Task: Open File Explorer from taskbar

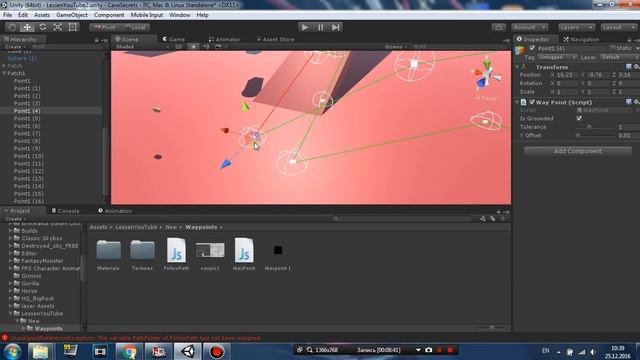Action: pyautogui.click(x=40, y=351)
